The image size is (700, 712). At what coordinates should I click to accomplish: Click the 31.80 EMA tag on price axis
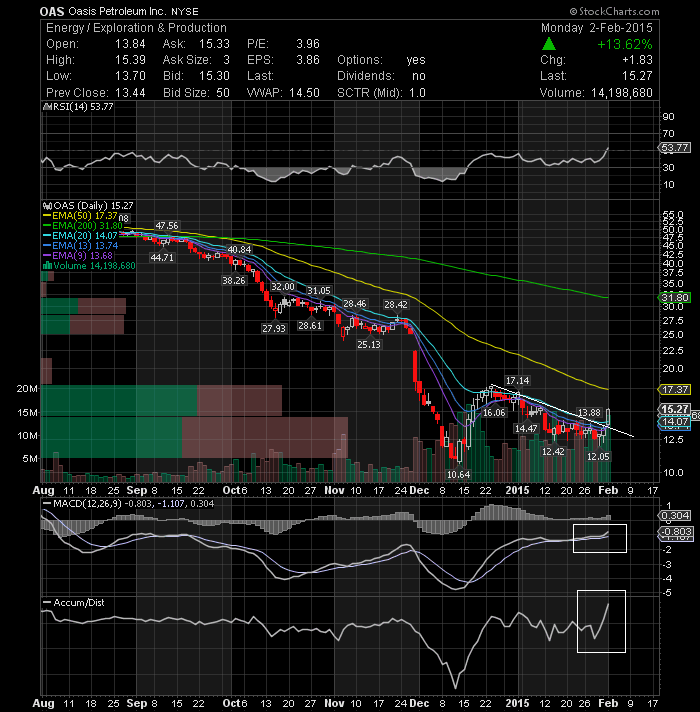click(x=675, y=297)
